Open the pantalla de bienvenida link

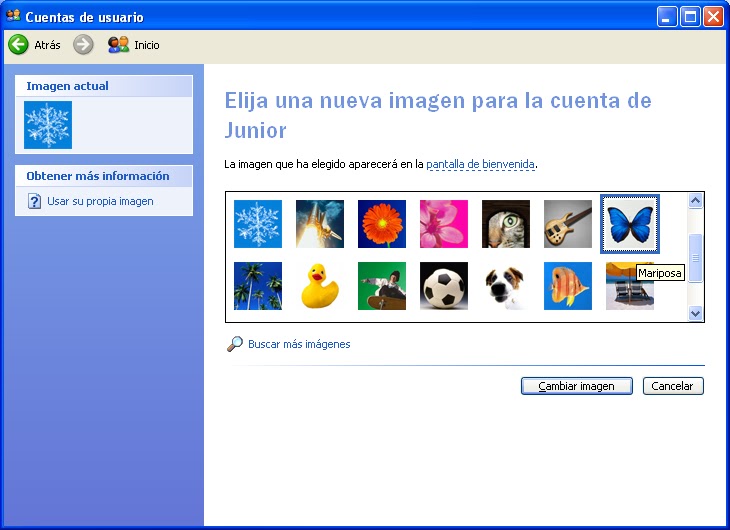pos(480,164)
